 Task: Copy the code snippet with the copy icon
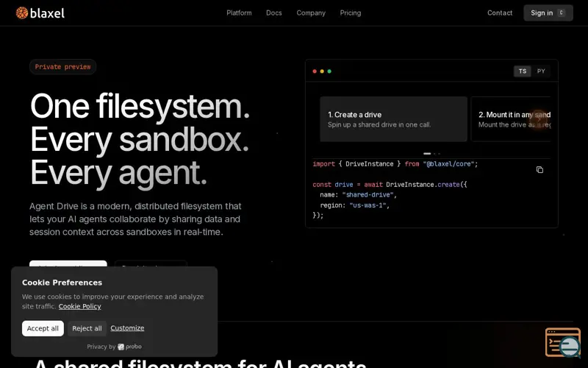point(539,170)
